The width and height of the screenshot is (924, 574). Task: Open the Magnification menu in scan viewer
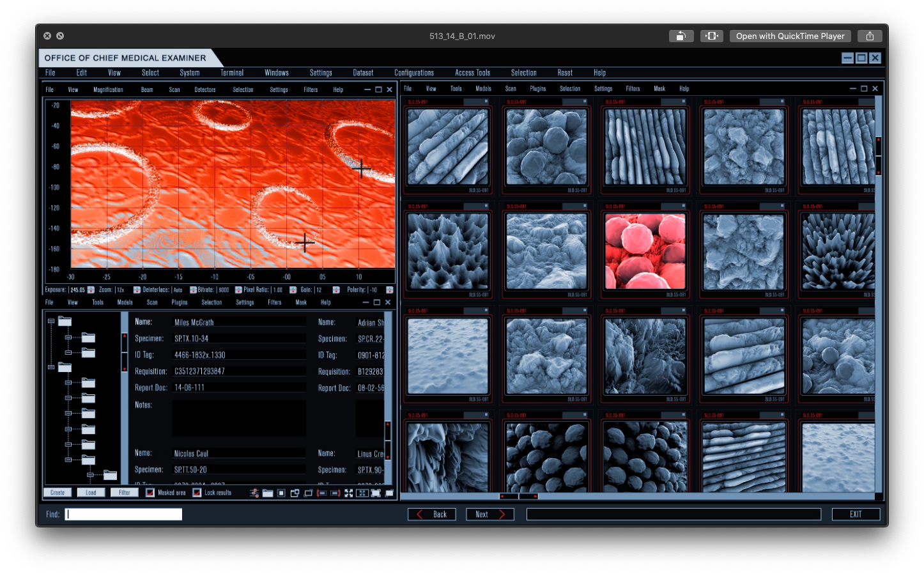click(x=108, y=90)
